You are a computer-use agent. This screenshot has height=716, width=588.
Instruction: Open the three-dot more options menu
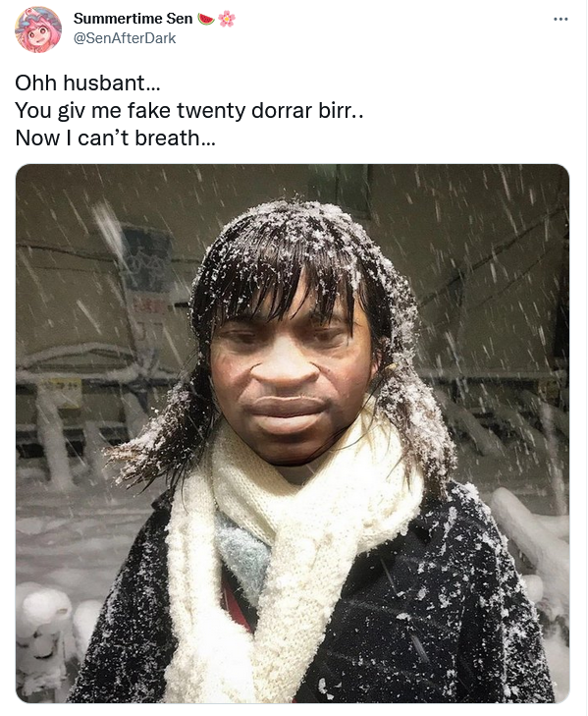(561, 20)
